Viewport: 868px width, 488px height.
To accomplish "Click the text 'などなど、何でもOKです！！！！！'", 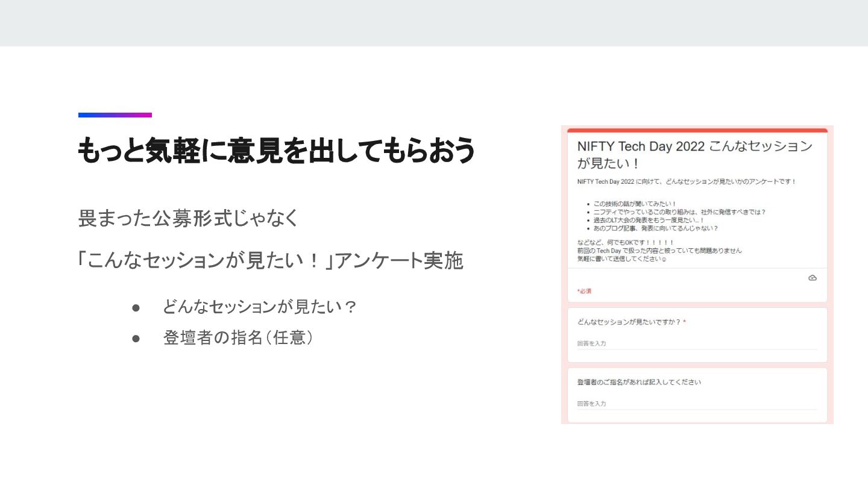I will click(625, 242).
